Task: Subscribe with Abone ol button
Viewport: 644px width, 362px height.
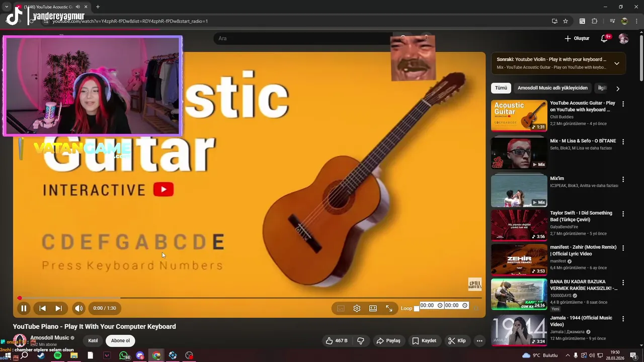Action: [120, 340]
